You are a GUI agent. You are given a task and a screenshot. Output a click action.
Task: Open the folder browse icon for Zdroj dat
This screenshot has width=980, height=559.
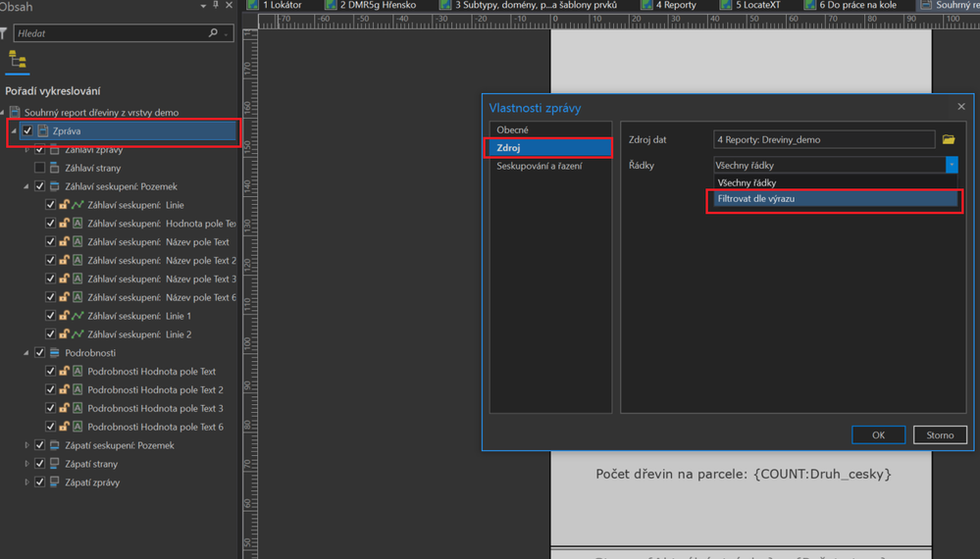click(949, 139)
